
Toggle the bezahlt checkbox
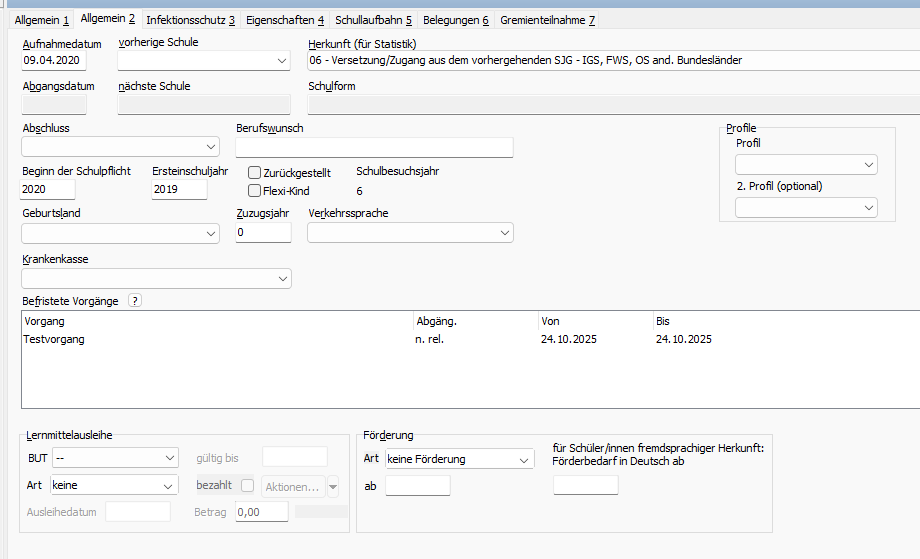(x=247, y=486)
